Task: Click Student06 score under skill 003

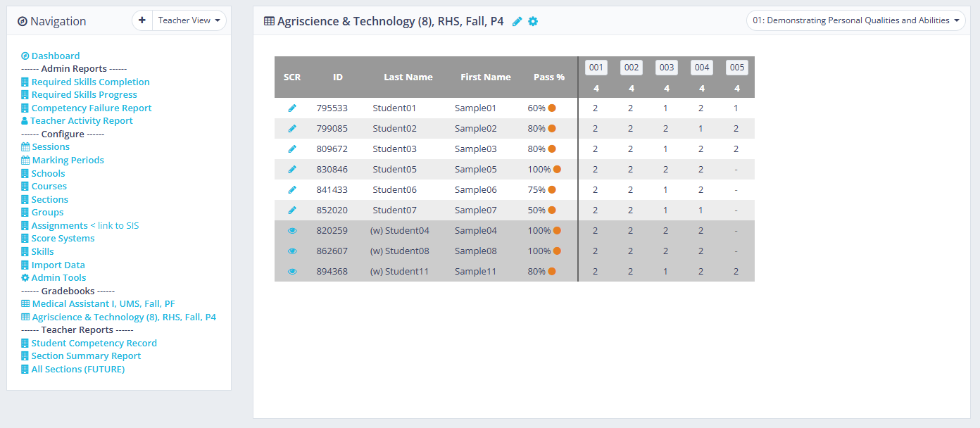Action: tap(666, 190)
